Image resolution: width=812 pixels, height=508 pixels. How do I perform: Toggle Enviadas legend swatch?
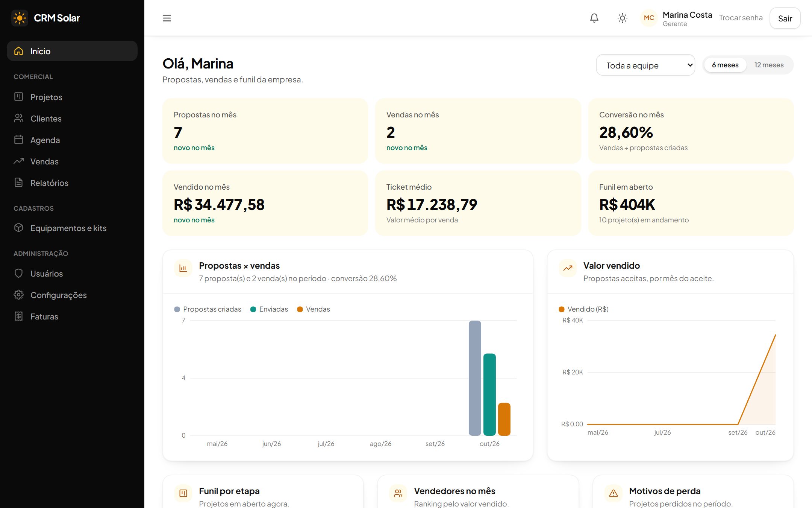pyautogui.click(x=253, y=309)
